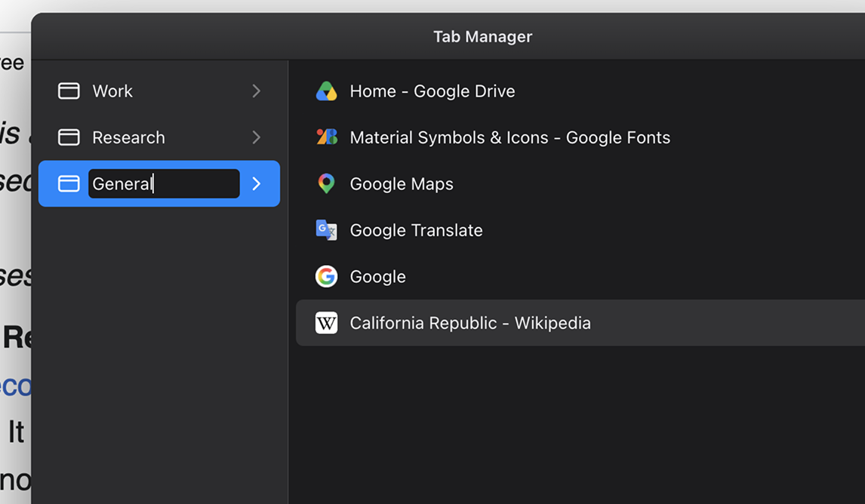Click the General name text field
This screenshot has width=865, height=504.
pyautogui.click(x=164, y=183)
